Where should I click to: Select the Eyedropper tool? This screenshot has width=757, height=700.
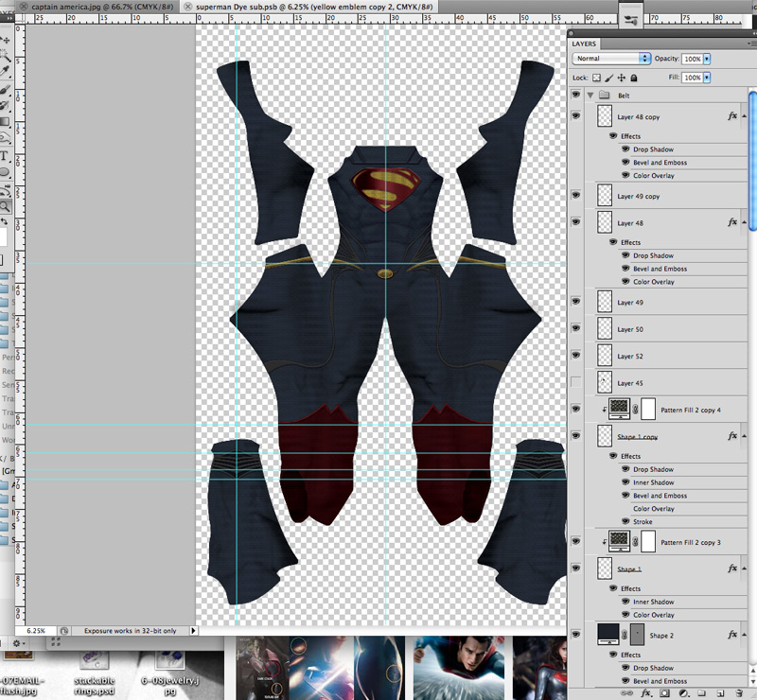(5, 72)
